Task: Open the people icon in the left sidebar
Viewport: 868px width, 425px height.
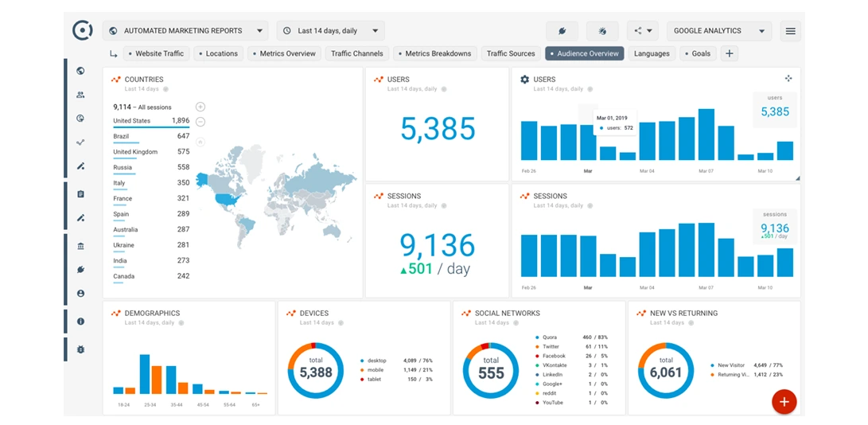Action: [x=80, y=95]
